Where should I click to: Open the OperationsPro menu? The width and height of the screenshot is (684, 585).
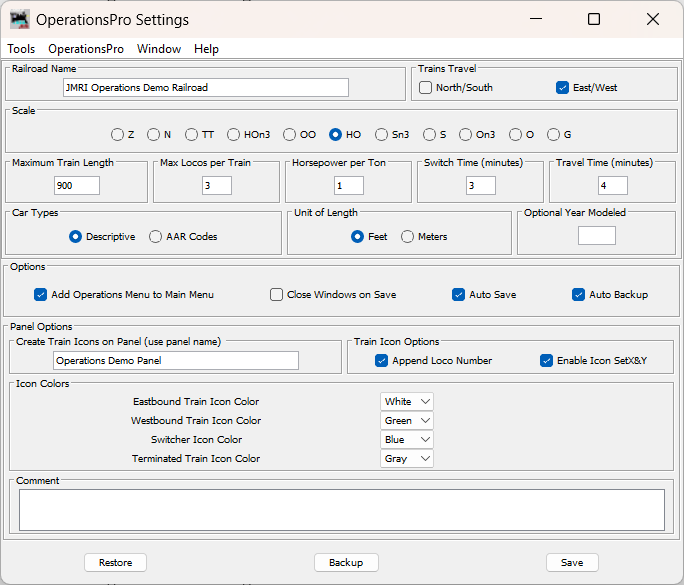86,49
